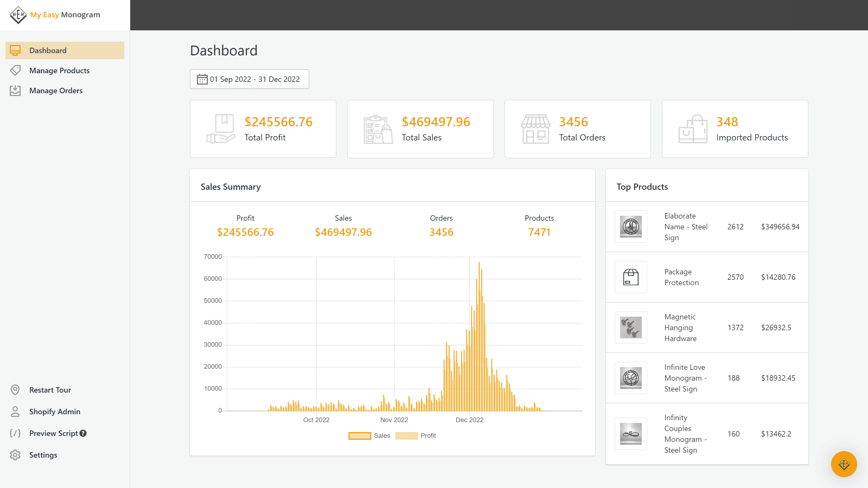Open the help tooltip next to Preview Script
868x488 pixels.
82,433
